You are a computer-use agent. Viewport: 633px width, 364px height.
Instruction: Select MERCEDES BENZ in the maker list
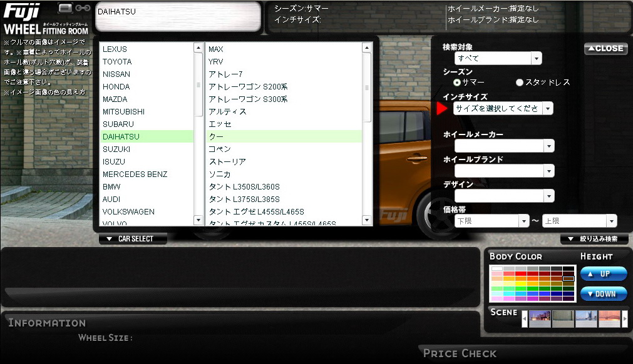147,174
